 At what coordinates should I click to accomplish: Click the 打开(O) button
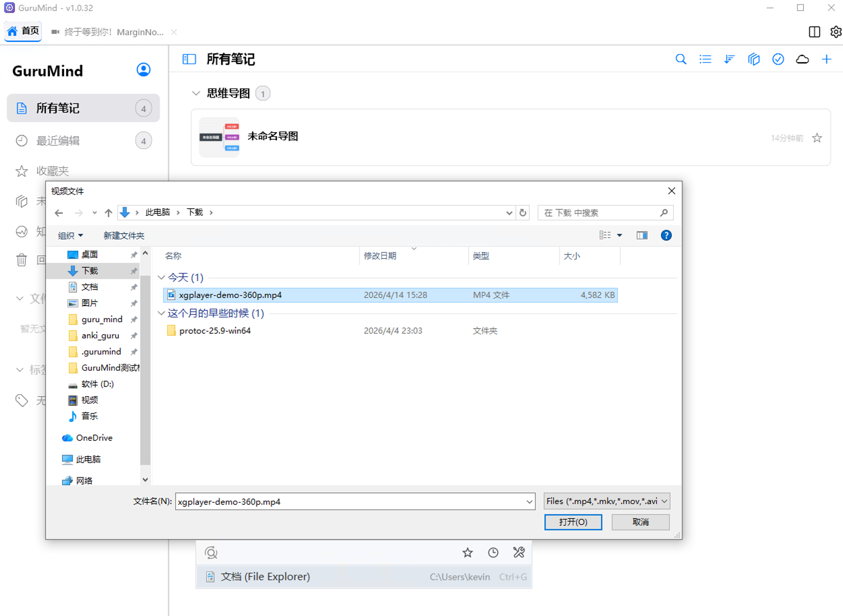click(573, 522)
